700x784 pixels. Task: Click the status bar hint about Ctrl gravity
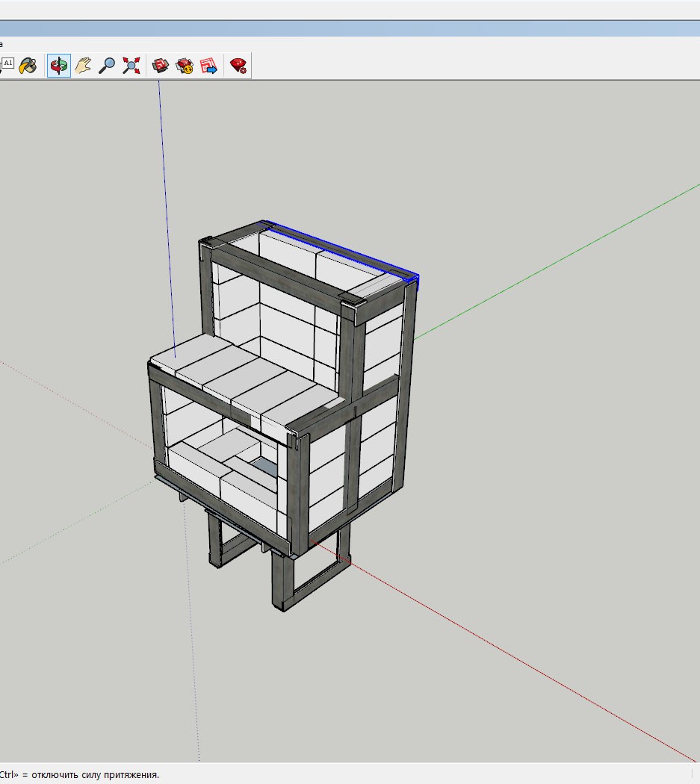tap(79, 774)
